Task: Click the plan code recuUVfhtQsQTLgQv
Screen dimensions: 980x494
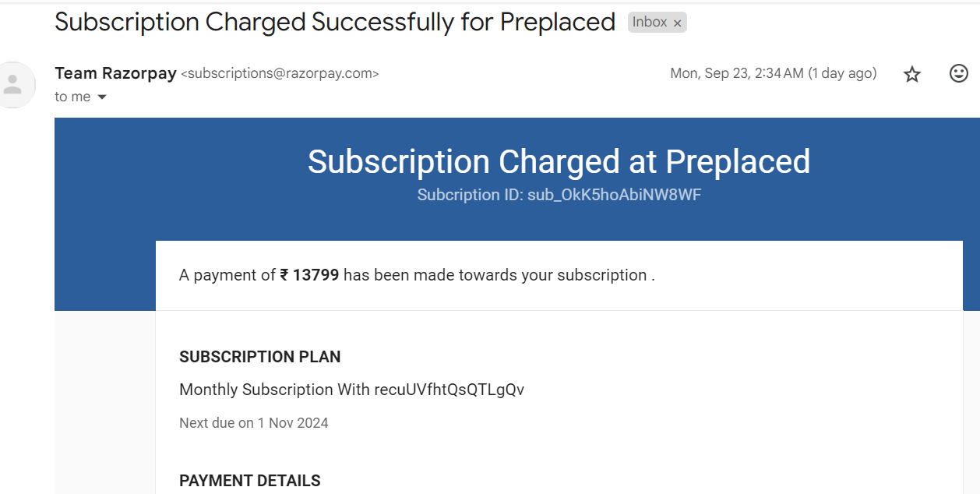Action: click(449, 390)
